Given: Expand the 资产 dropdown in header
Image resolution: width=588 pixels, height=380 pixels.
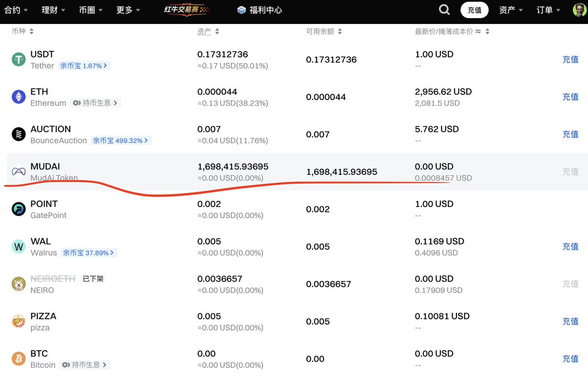Looking at the screenshot, I should point(511,10).
